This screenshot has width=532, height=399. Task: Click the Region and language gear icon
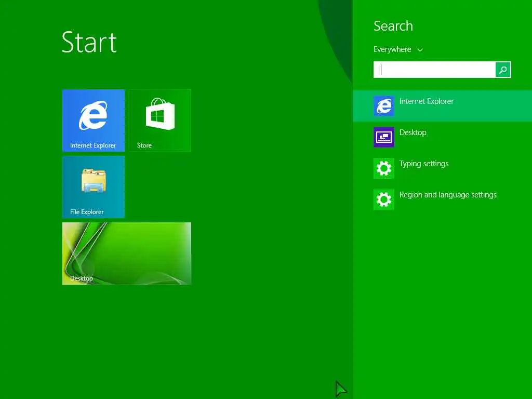point(384,199)
